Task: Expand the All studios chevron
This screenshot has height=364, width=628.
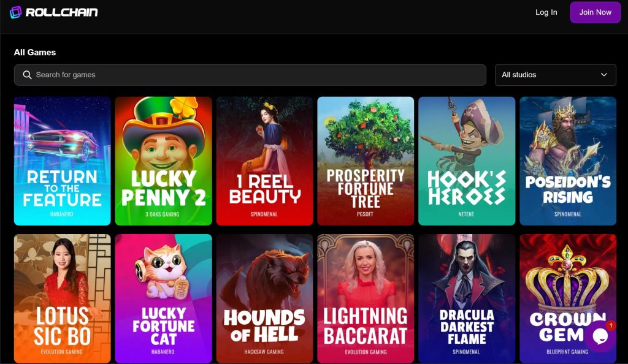Action: pos(603,75)
